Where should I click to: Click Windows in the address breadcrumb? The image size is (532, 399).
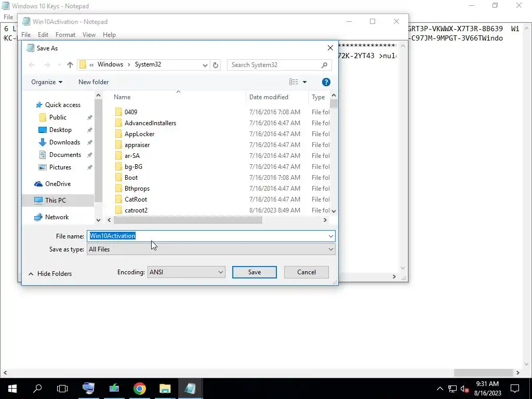click(110, 64)
